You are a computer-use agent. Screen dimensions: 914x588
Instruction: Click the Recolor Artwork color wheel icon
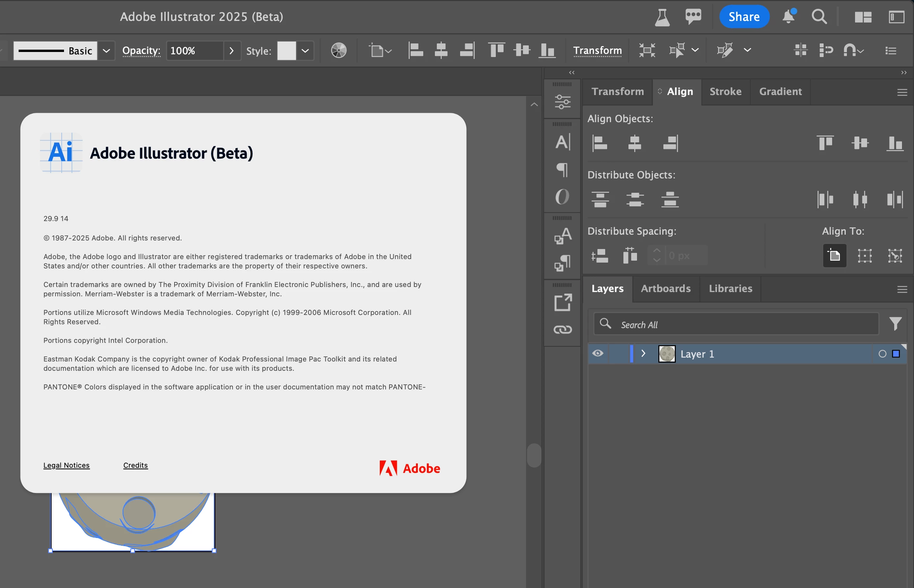338,50
